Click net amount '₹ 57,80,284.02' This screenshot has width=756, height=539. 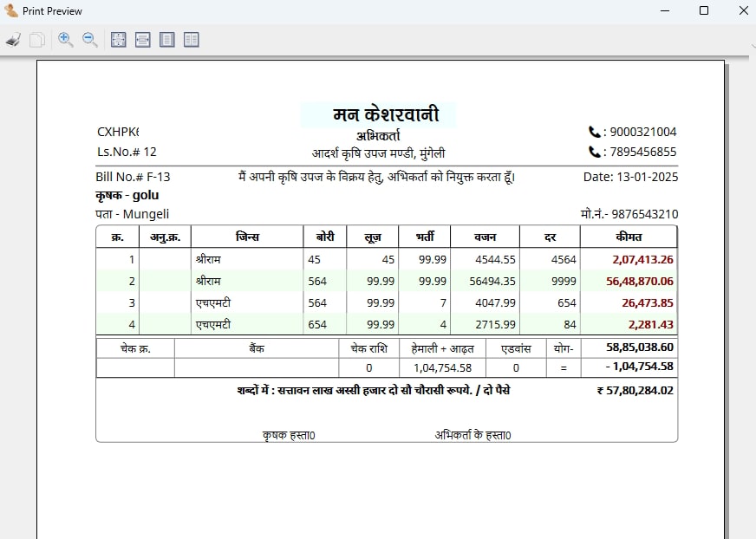[x=635, y=391]
